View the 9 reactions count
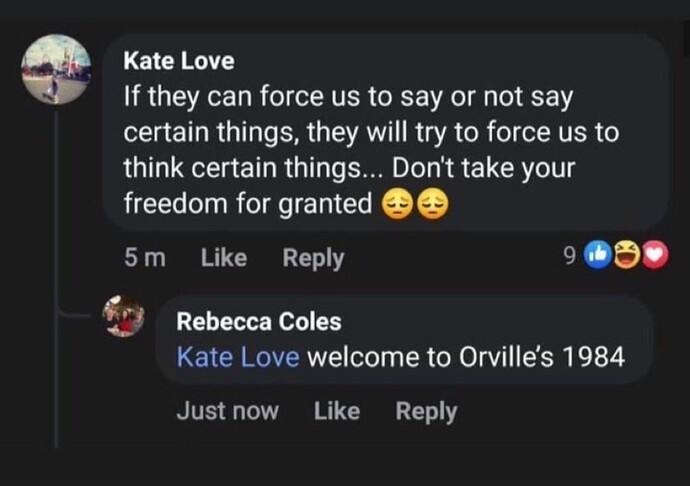The width and height of the screenshot is (690, 486). (569, 255)
